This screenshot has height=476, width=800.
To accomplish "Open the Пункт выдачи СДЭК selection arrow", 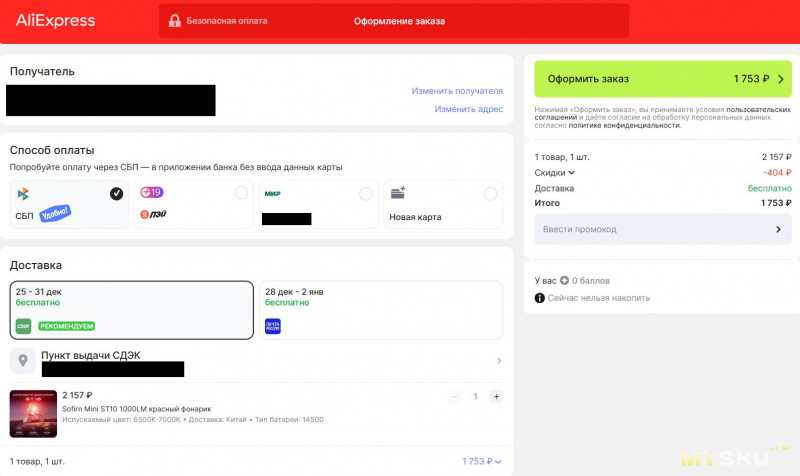I will (499, 361).
